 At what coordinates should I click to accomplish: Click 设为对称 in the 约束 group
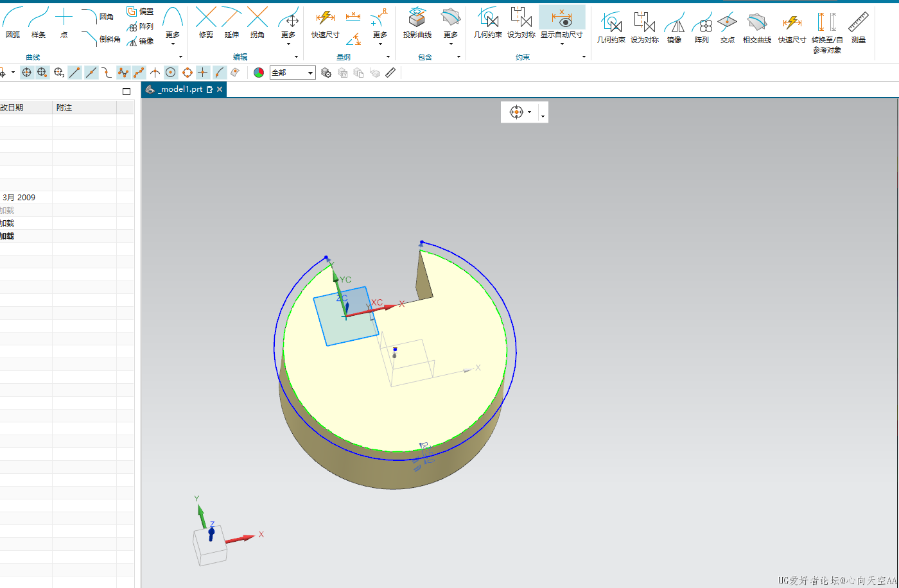click(x=521, y=23)
